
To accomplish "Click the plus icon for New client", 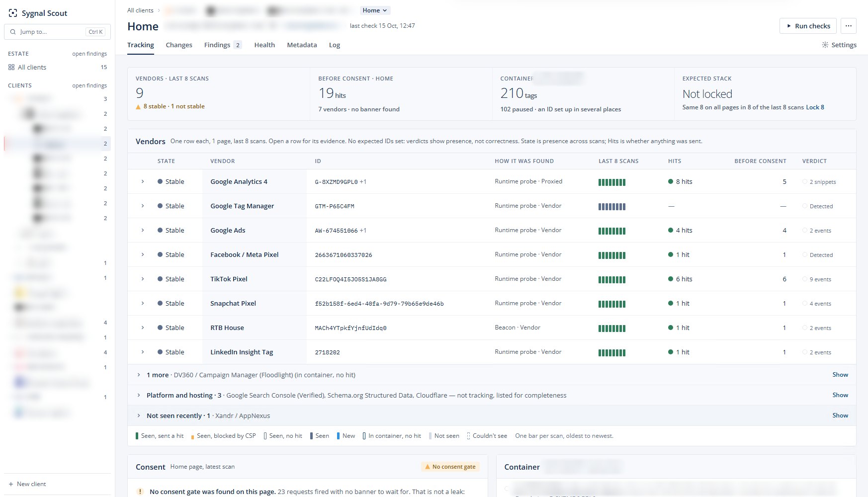I will click(11, 484).
